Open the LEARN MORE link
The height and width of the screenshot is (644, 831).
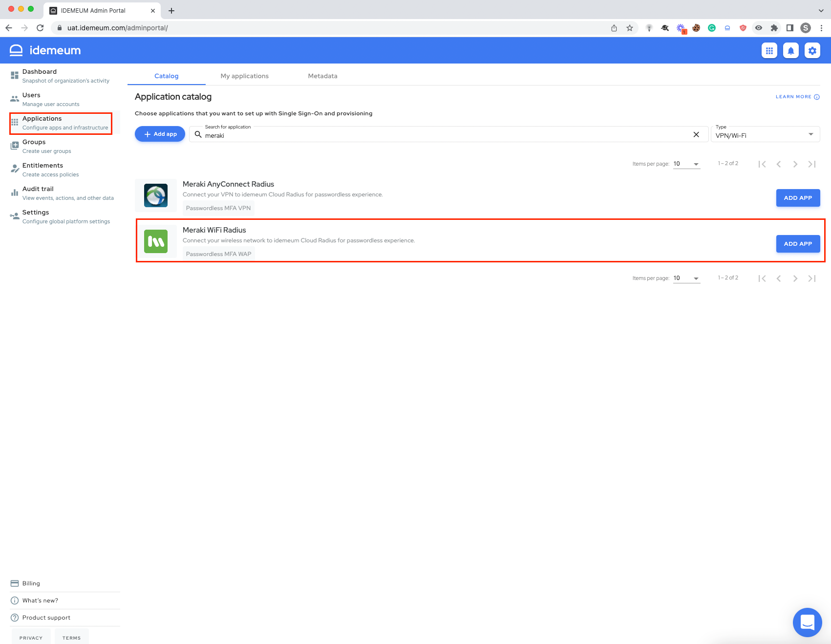(797, 97)
